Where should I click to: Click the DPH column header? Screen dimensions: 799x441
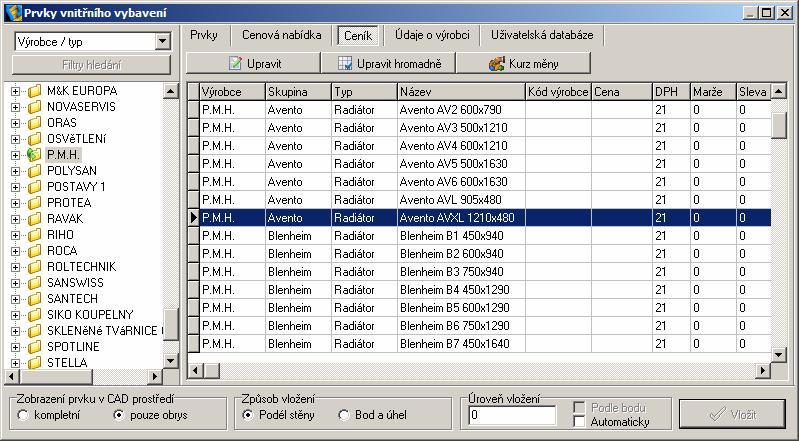point(671,92)
